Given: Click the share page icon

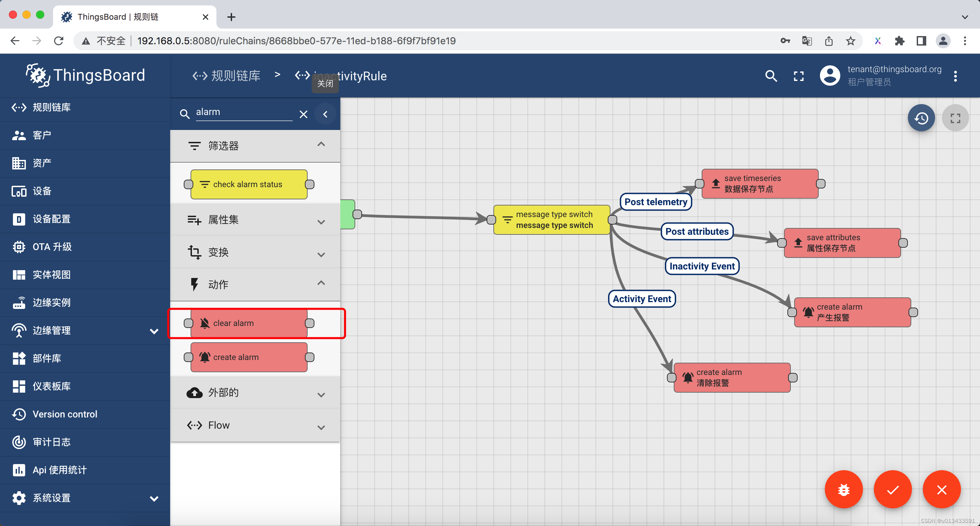Looking at the screenshot, I should [x=829, y=41].
